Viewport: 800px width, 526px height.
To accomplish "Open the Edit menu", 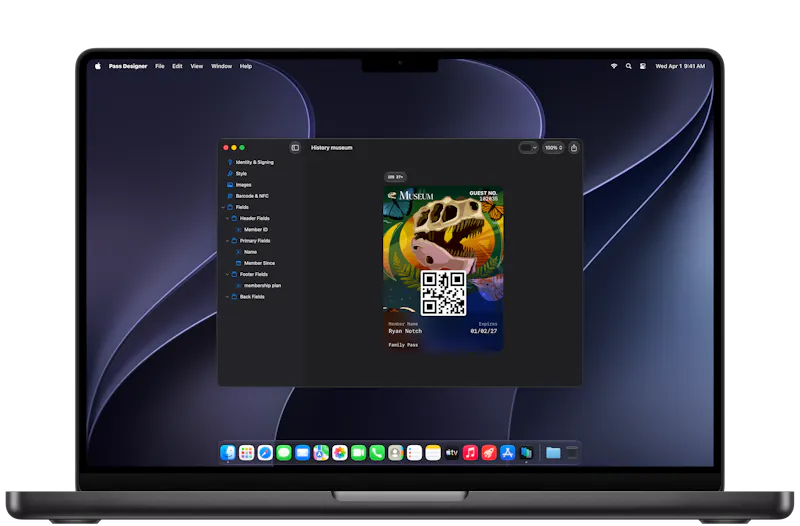I will [x=177, y=66].
